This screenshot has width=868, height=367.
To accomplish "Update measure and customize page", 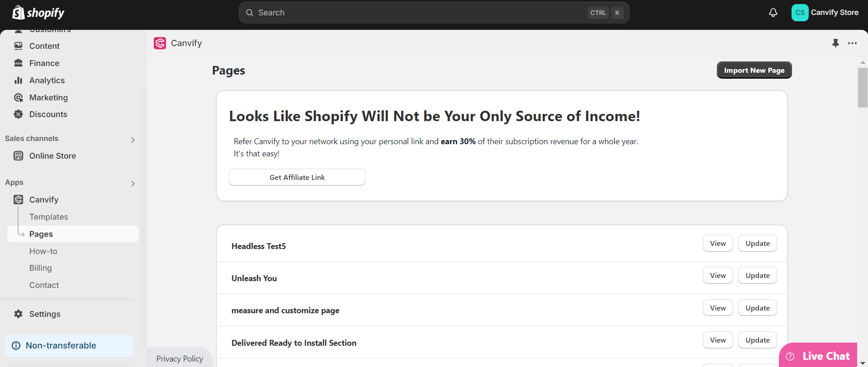I will pyautogui.click(x=758, y=308).
